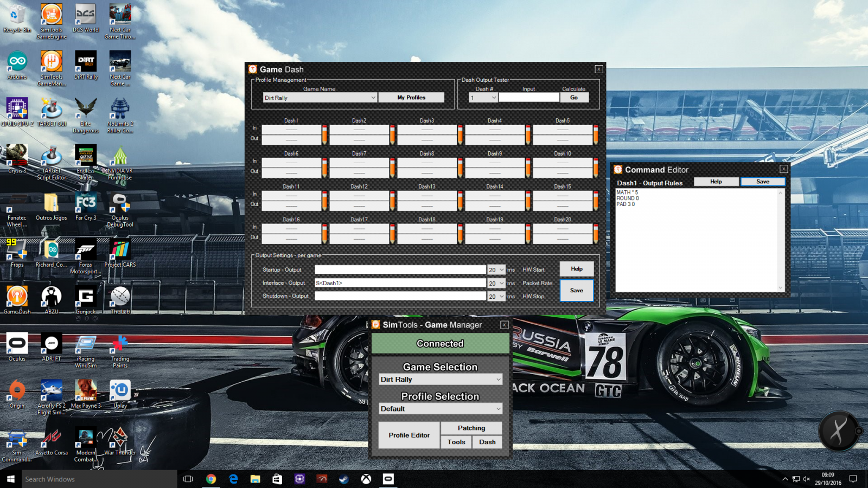The width and height of the screenshot is (868, 488).
Task: Launch Elite Dangerous desktop shortcut
Action: 86,115
